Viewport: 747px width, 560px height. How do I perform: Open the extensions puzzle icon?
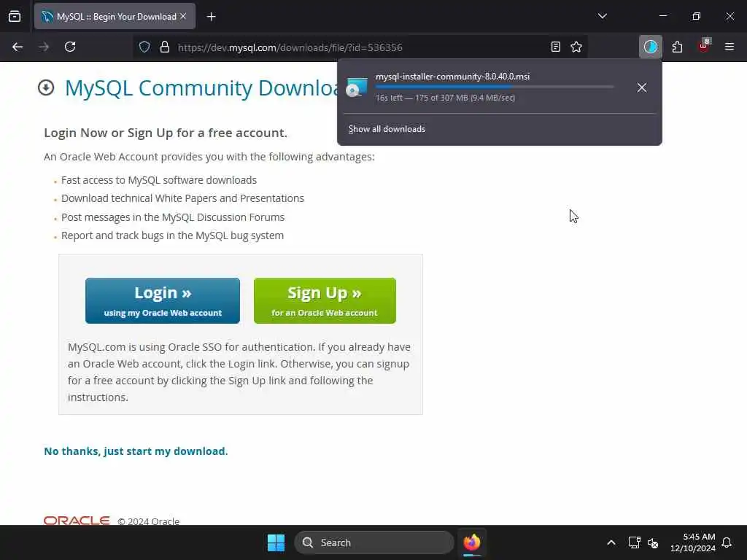(x=677, y=47)
